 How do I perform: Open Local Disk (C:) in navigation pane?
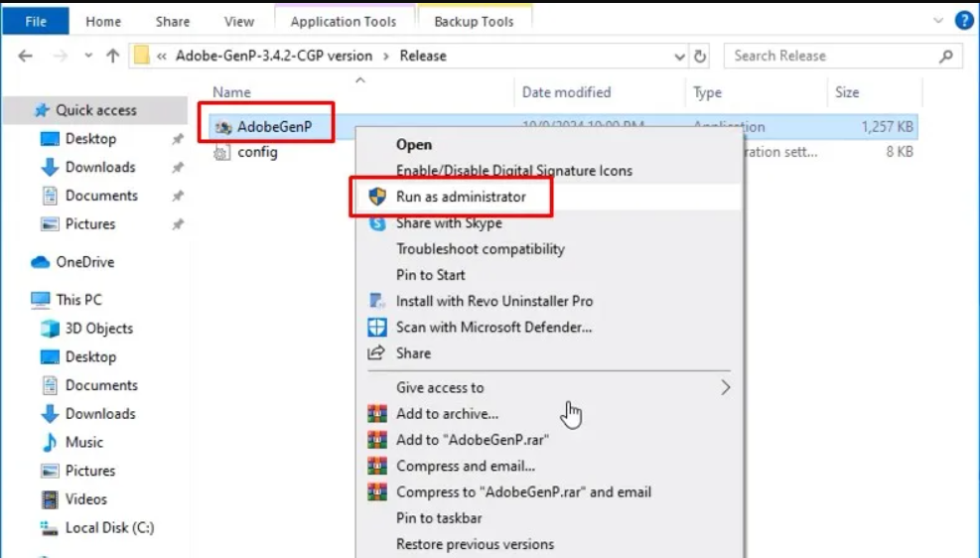point(109,527)
